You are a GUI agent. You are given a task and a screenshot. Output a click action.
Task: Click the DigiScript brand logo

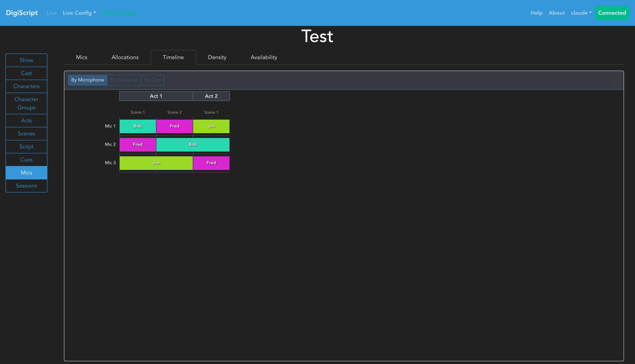22,13
